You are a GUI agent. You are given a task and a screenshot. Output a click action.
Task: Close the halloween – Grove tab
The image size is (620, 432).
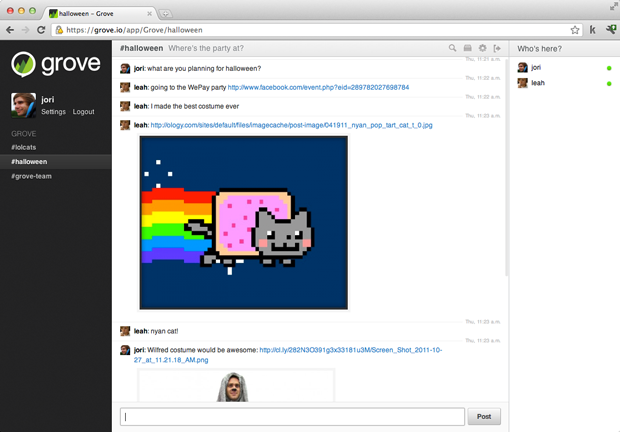coord(149,14)
